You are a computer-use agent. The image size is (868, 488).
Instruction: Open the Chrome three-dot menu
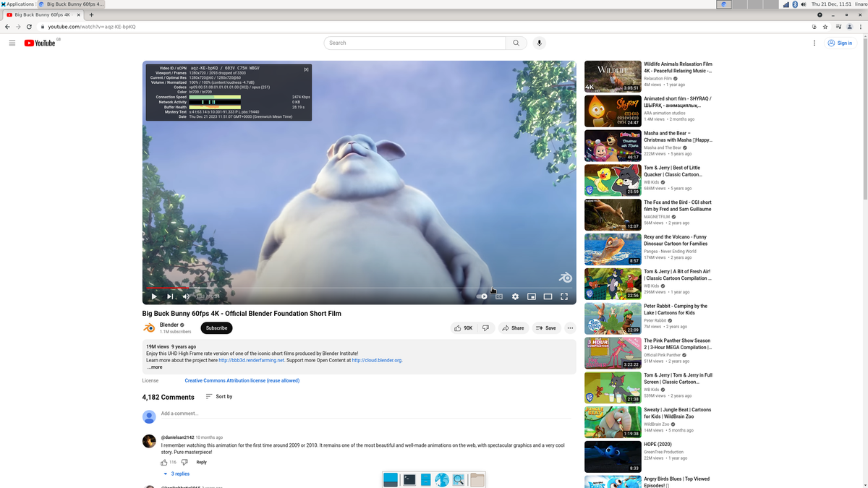coord(861,27)
